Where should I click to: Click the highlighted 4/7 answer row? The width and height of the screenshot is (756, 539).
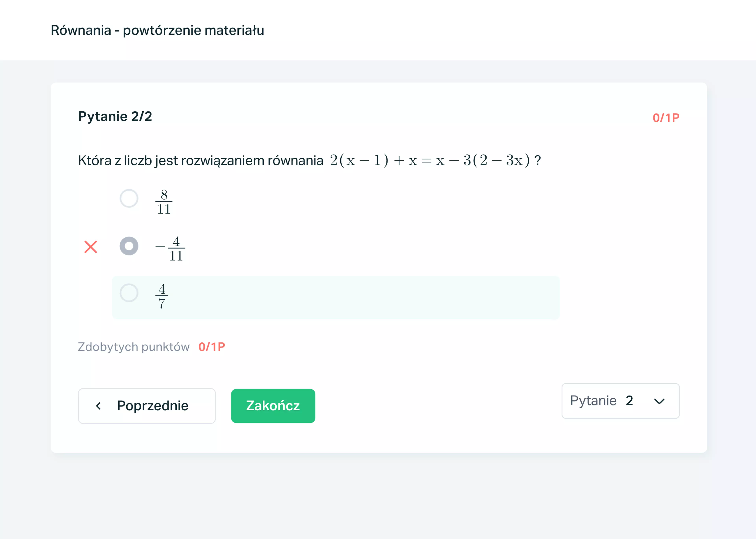pyautogui.click(x=336, y=297)
